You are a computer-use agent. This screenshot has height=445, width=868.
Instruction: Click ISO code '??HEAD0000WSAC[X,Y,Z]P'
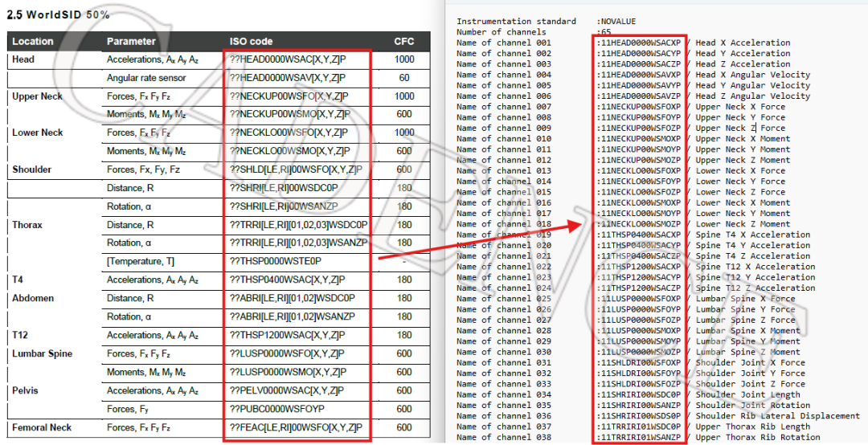(x=288, y=59)
